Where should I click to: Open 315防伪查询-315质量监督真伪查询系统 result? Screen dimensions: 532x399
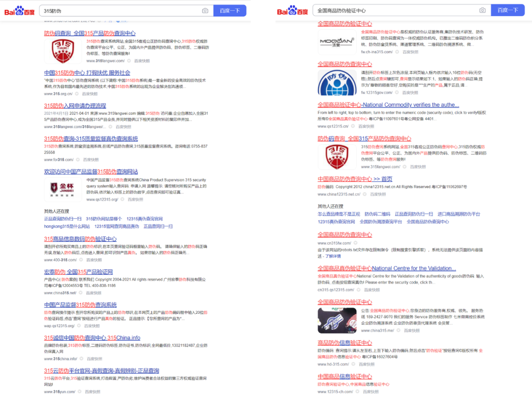click(91, 139)
